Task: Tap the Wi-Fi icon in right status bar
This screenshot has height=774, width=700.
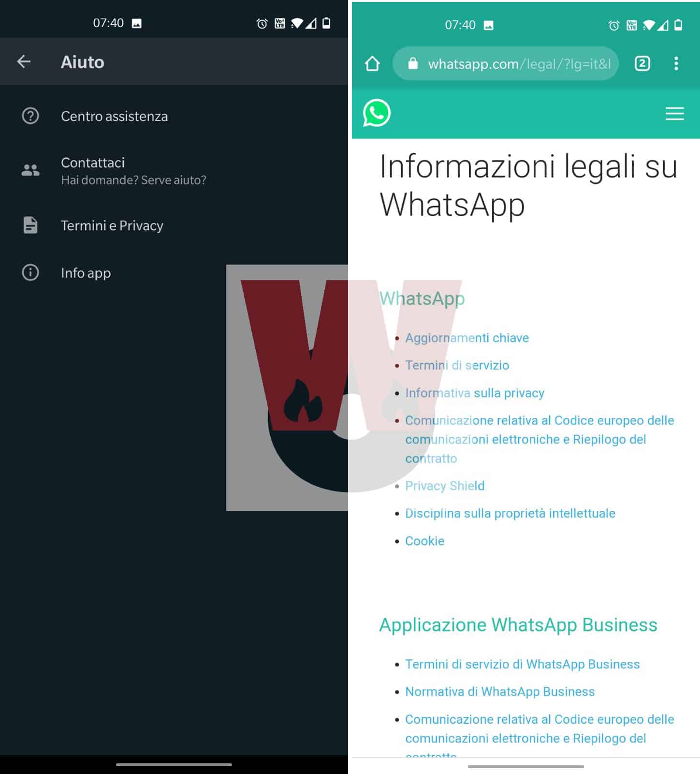Action: tap(649, 25)
